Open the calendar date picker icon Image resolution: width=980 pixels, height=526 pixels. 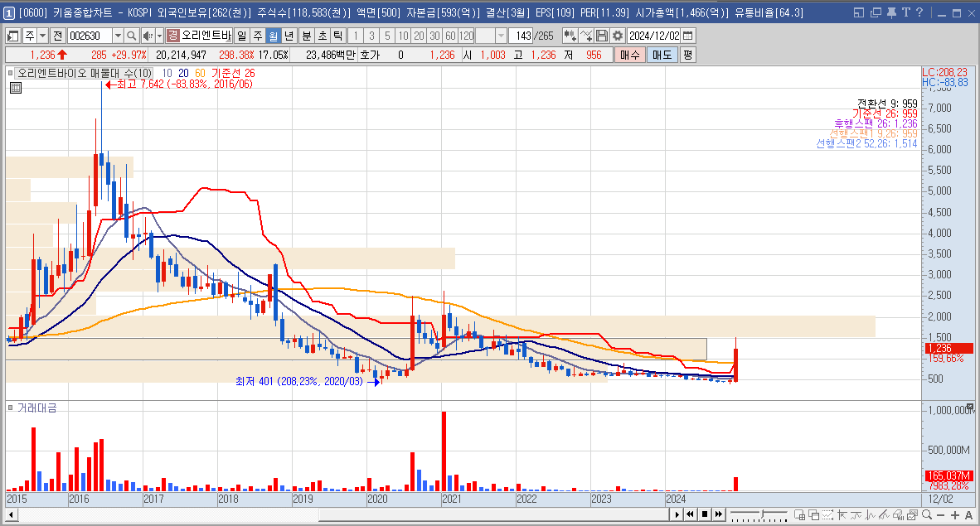tap(688, 36)
